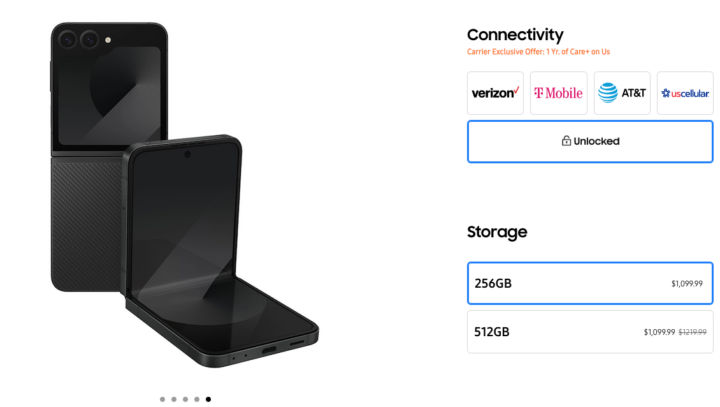Choose the 512GB storage option
The height and width of the screenshot is (407, 720).
pos(590,332)
